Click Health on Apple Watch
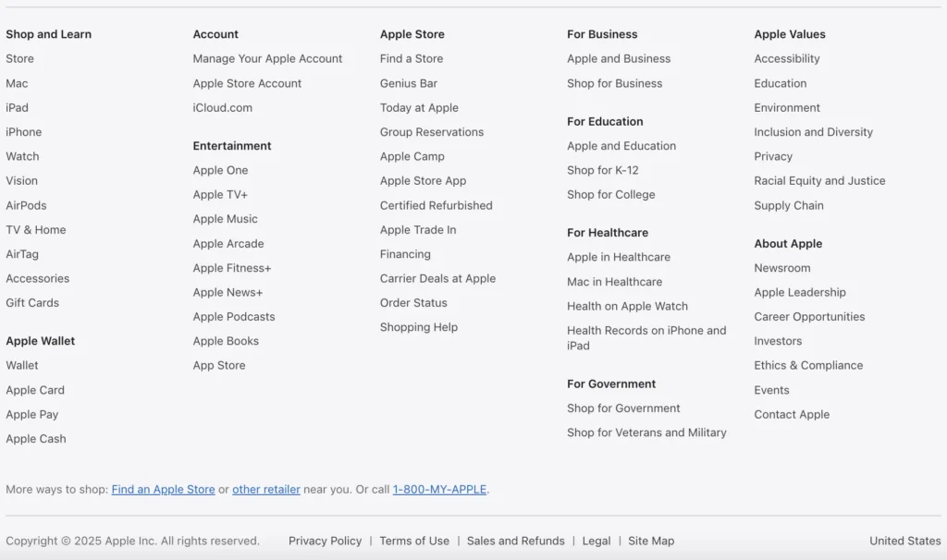 click(627, 306)
